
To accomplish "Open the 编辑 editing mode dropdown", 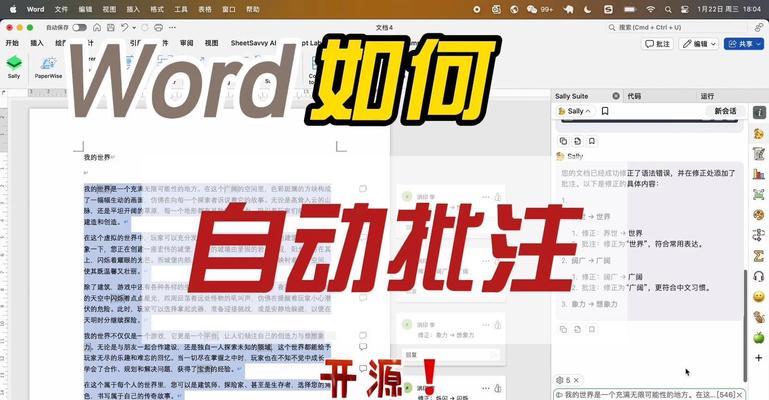I will (x=700, y=44).
